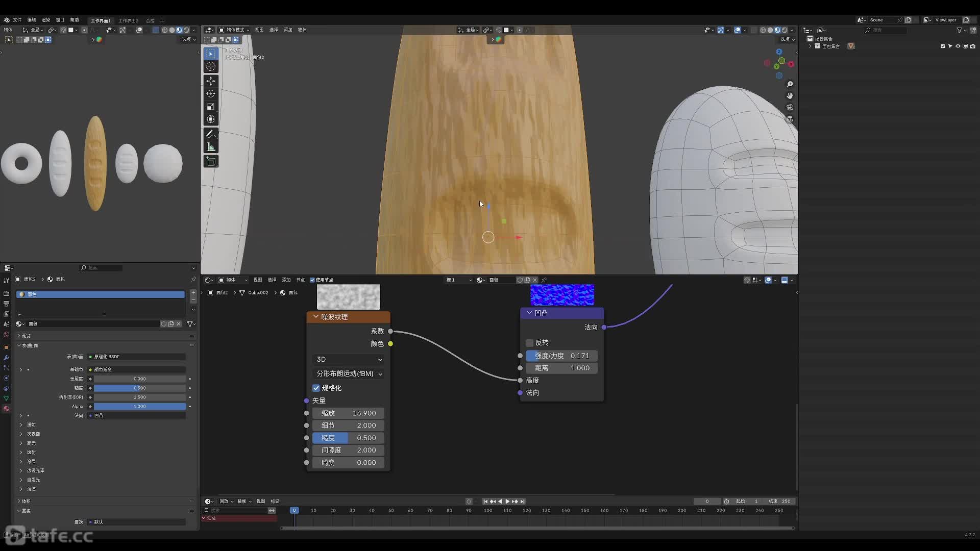Click the Add Cube tool icon
Image resolution: width=980 pixels, height=551 pixels.
pyautogui.click(x=211, y=162)
